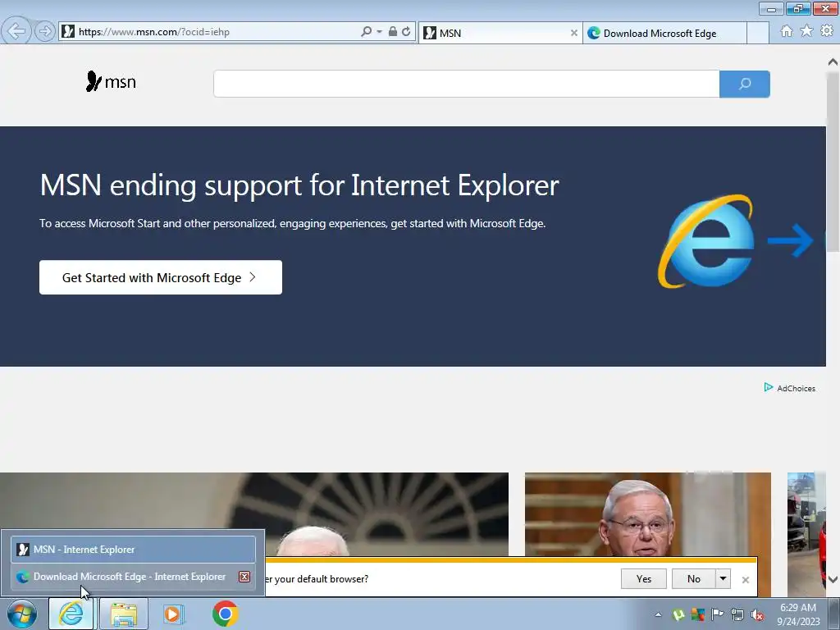Click the AdChoices triangle icon
Image resolution: width=840 pixels, height=630 pixels.
pos(768,387)
